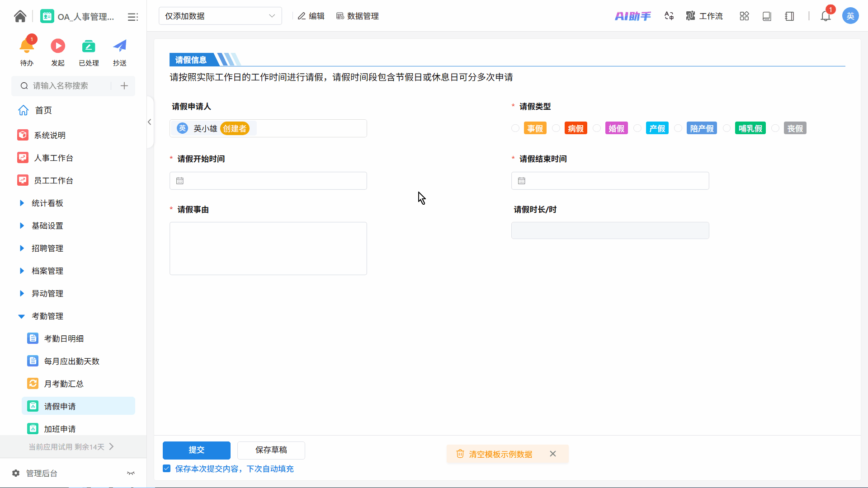This screenshot has height=488, width=868.
Task: Open the 已处理 processed icon
Action: [89, 46]
